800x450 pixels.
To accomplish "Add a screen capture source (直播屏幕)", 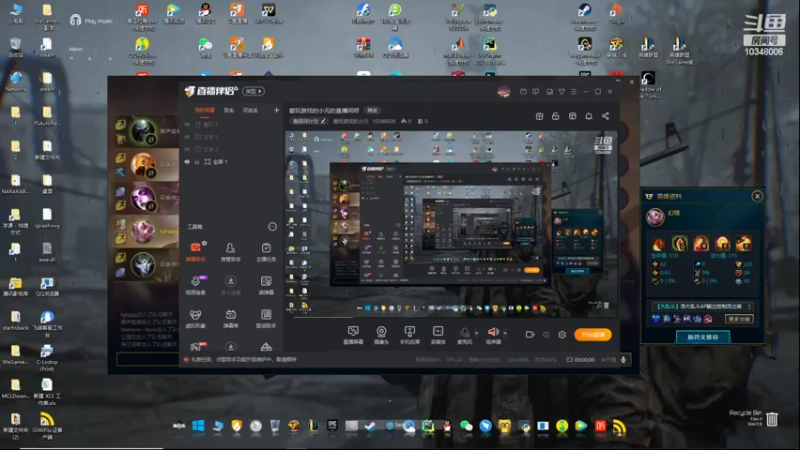I will tap(353, 335).
